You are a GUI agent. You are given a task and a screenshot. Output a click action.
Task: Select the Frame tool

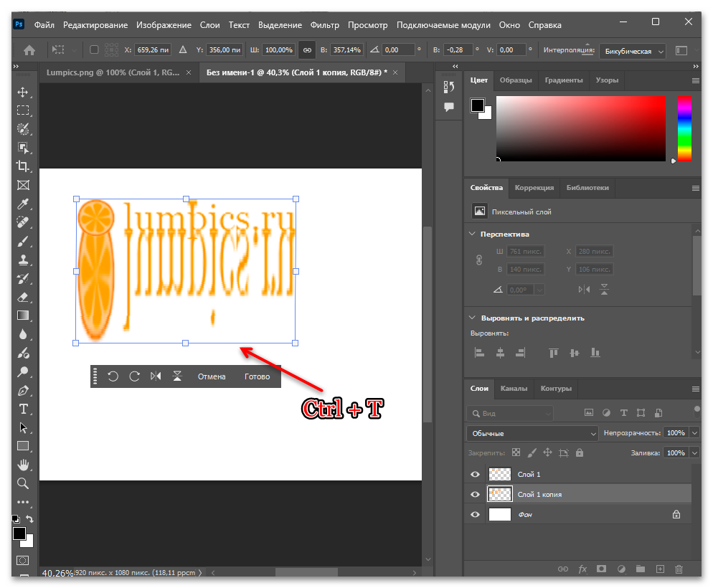[x=23, y=185]
